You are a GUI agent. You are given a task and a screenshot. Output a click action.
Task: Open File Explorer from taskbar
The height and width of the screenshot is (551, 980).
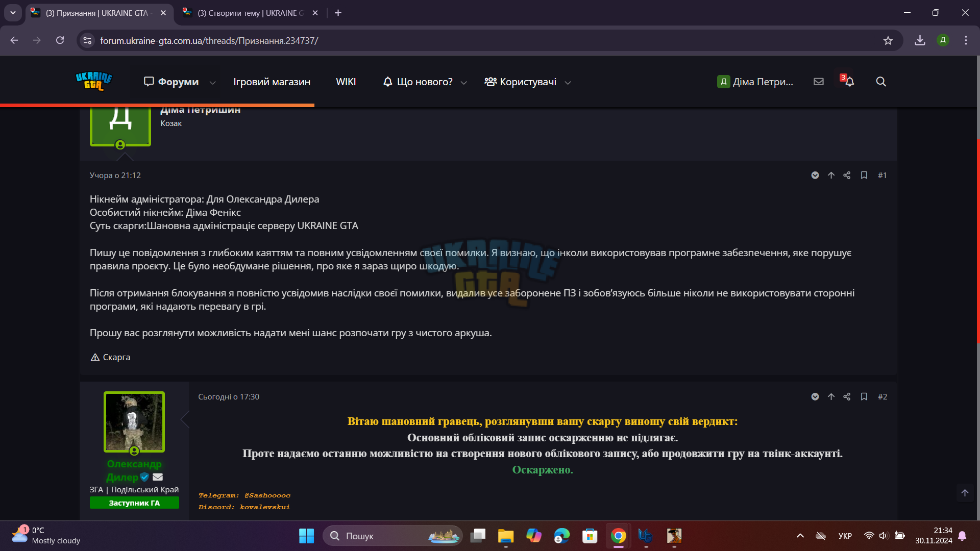coord(506,536)
